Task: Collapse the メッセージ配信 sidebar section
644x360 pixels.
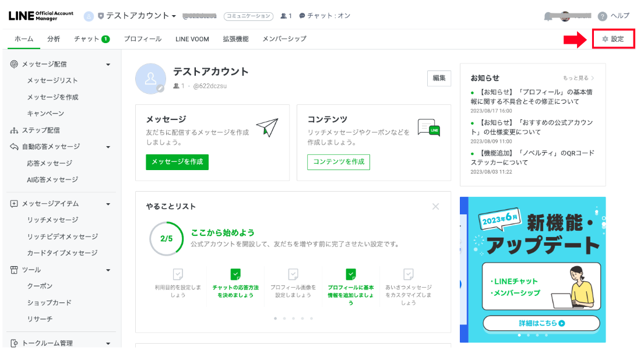Action: [x=107, y=64]
